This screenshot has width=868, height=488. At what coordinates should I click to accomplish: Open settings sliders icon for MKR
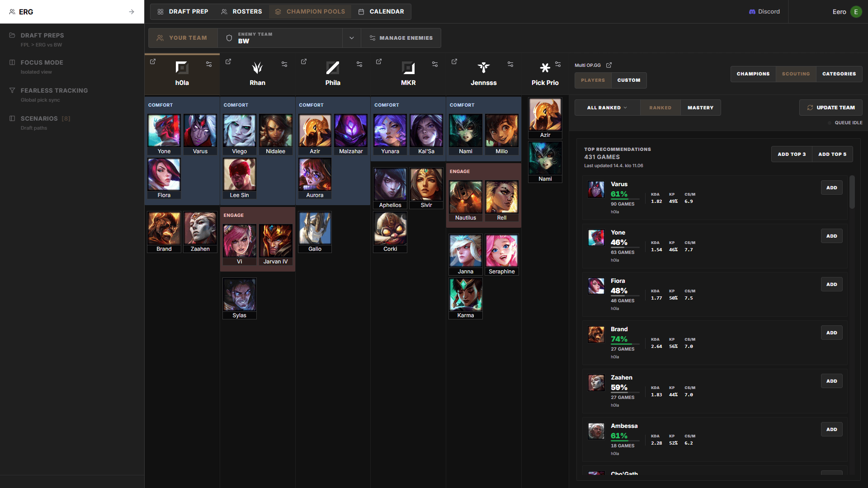tap(435, 64)
